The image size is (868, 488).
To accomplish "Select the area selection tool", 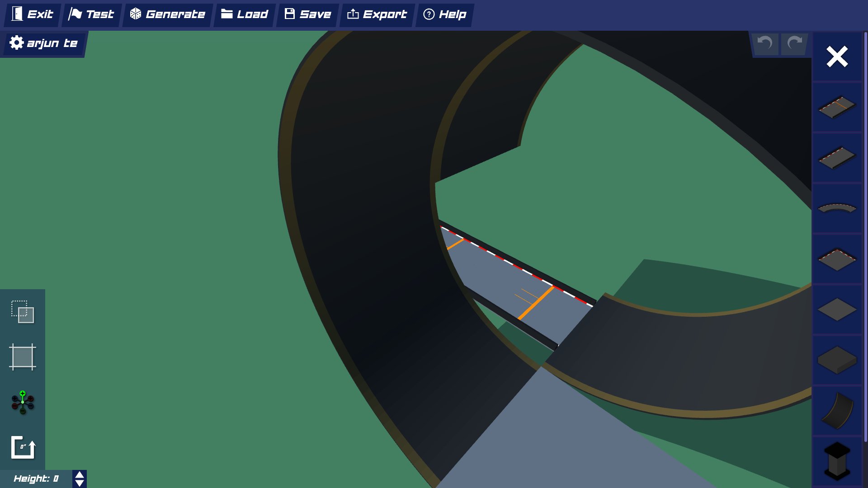I will click(23, 357).
